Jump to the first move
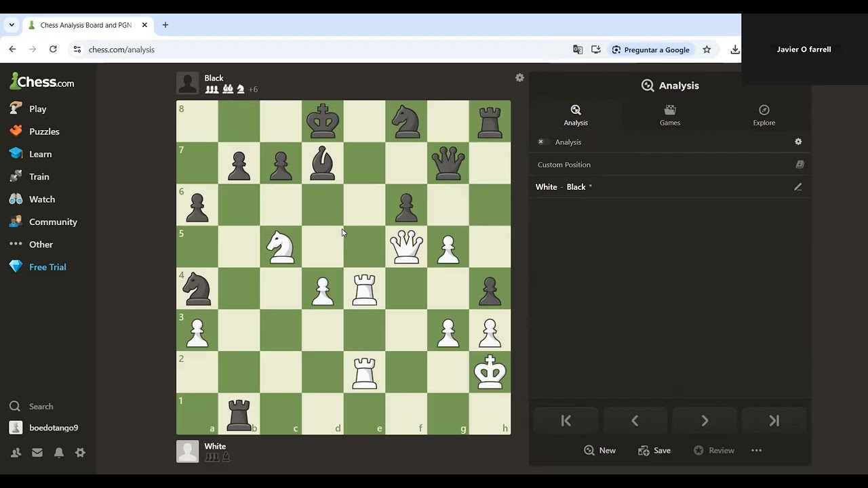This screenshot has height=488, width=868. (x=566, y=421)
